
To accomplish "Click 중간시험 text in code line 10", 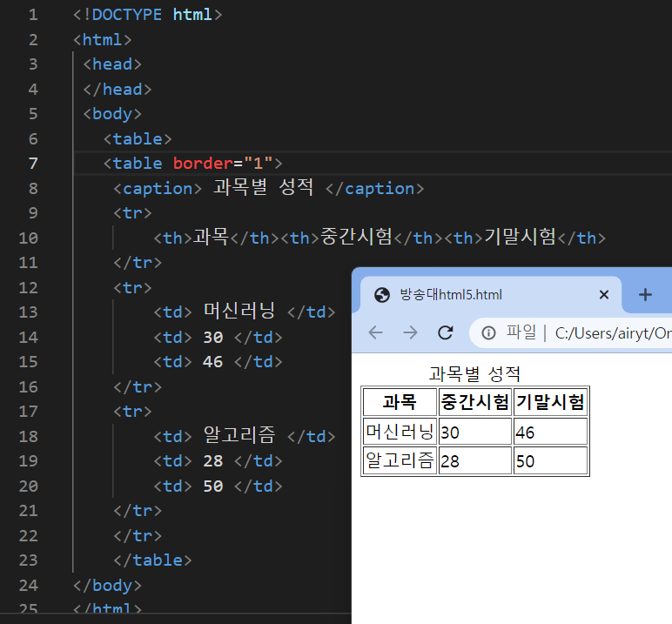I will click(356, 237).
